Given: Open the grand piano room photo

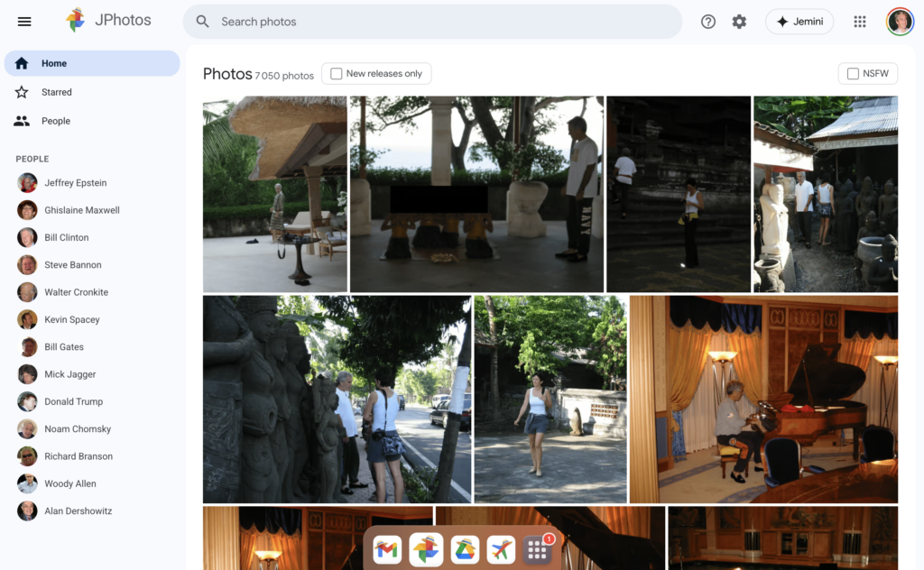Looking at the screenshot, I should click(763, 399).
